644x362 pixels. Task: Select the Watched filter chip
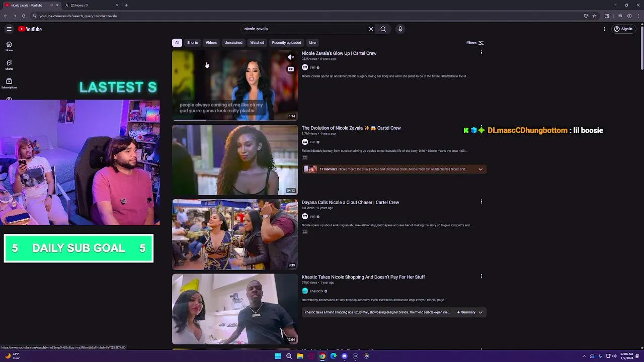[x=257, y=43]
